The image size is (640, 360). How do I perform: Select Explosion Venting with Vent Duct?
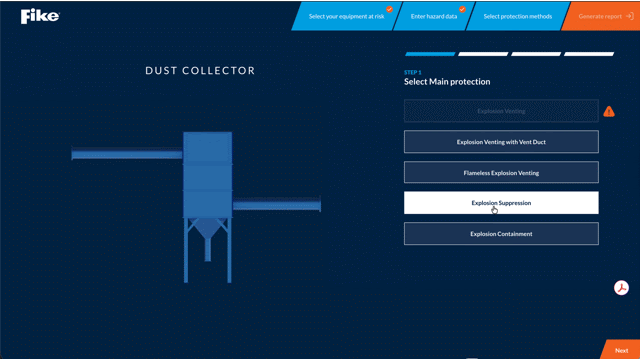pos(501,142)
